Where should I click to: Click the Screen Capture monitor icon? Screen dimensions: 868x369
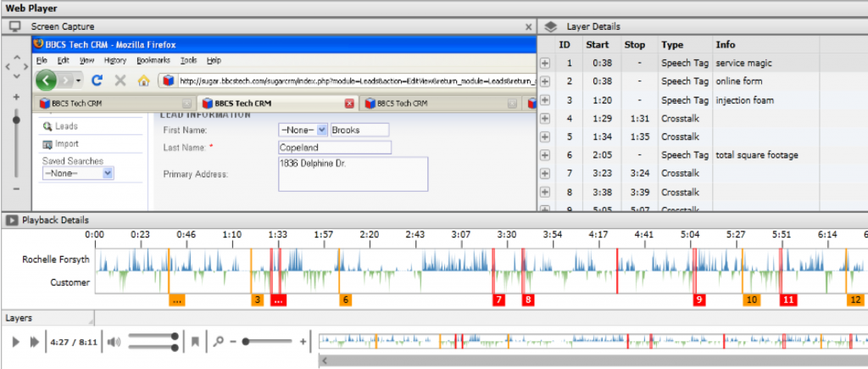coord(15,26)
